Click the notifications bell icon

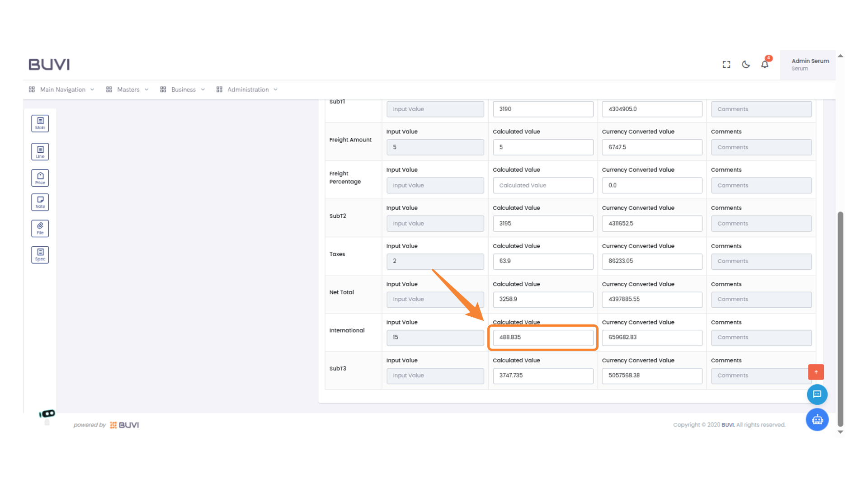(765, 65)
